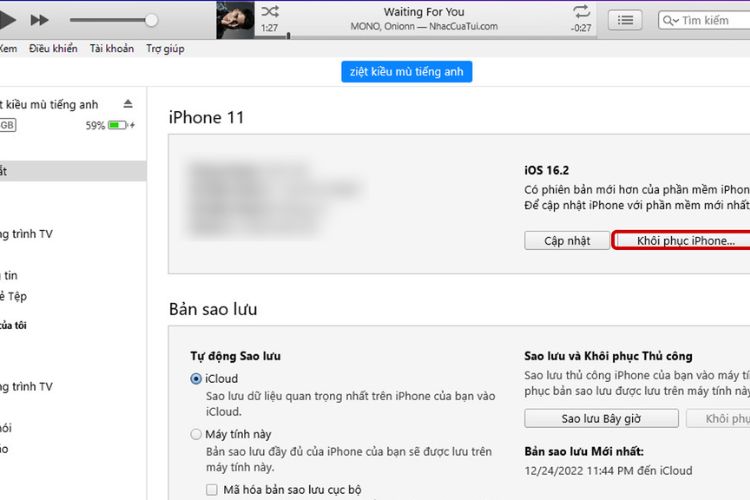750x500 pixels.
Task: Open the Tài khoản menu
Action: [112, 48]
